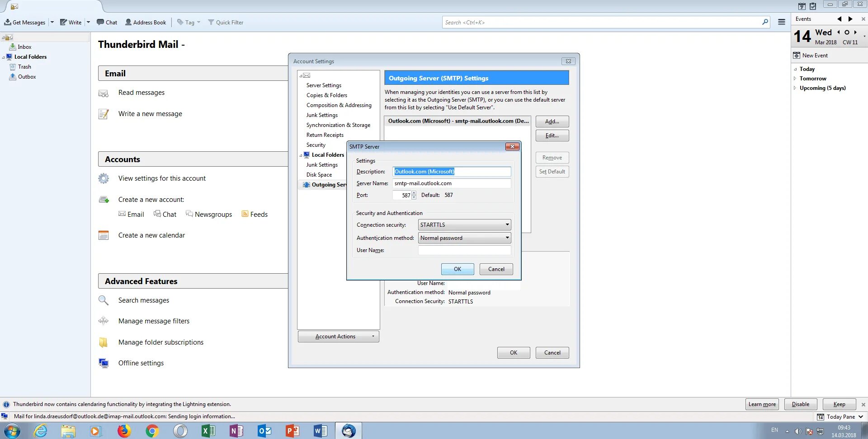This screenshot has width=868, height=439.
Task: Create a new Chat account
Action: 165,214
